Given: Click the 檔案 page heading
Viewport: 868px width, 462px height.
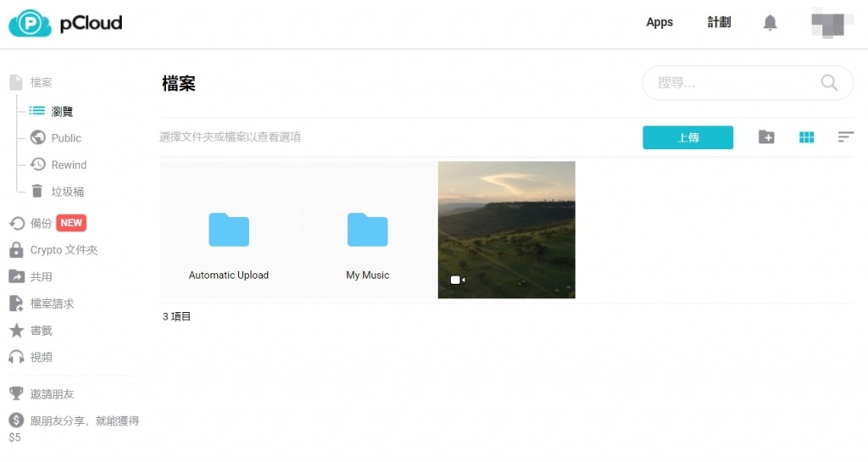Looking at the screenshot, I should 179,84.
